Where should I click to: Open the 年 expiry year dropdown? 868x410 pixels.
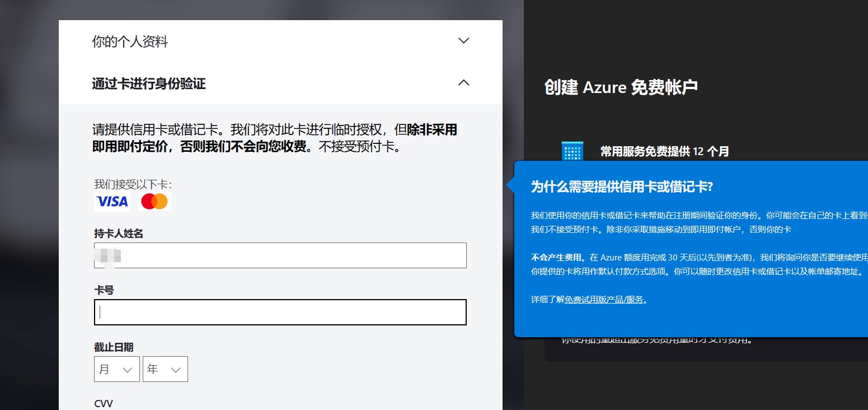[x=165, y=369]
